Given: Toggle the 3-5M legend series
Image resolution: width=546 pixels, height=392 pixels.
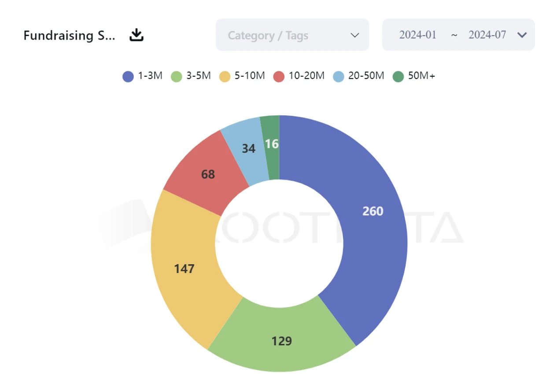Looking at the screenshot, I should click(191, 76).
